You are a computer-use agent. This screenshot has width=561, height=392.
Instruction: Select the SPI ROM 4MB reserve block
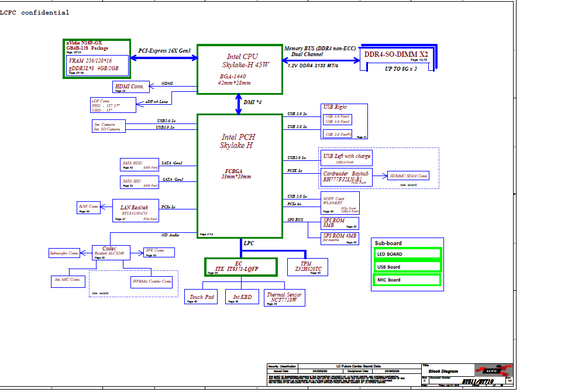click(x=340, y=239)
